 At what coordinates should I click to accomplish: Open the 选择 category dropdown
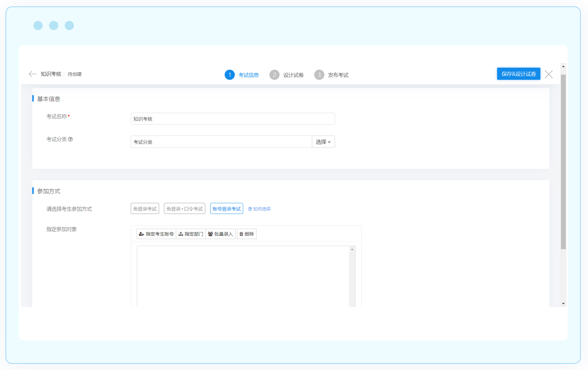pos(323,142)
